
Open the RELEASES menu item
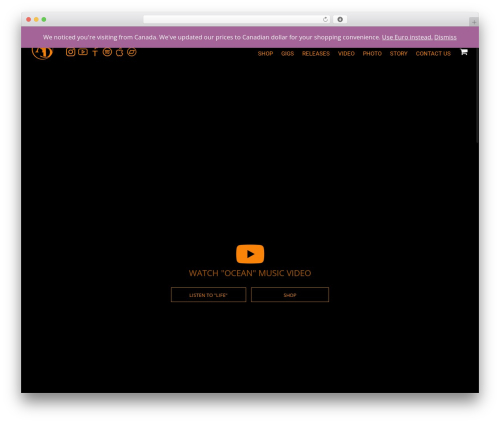click(316, 54)
